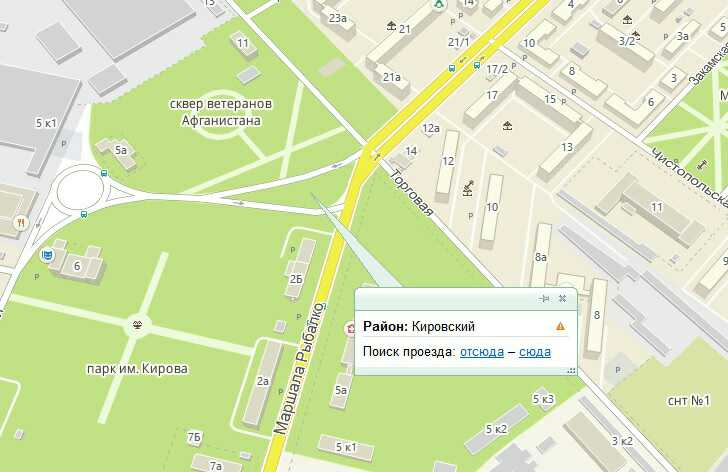
Task: Search route from here via отсюда link
Action: 481,352
